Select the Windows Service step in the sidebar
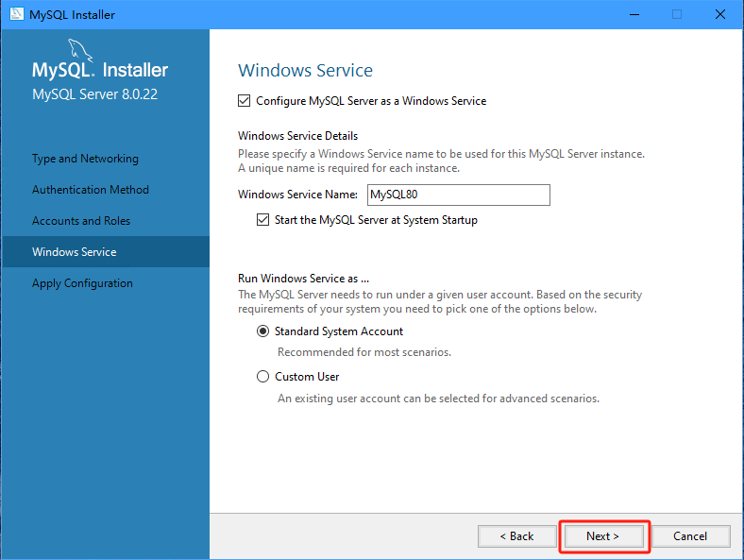 coord(106,252)
